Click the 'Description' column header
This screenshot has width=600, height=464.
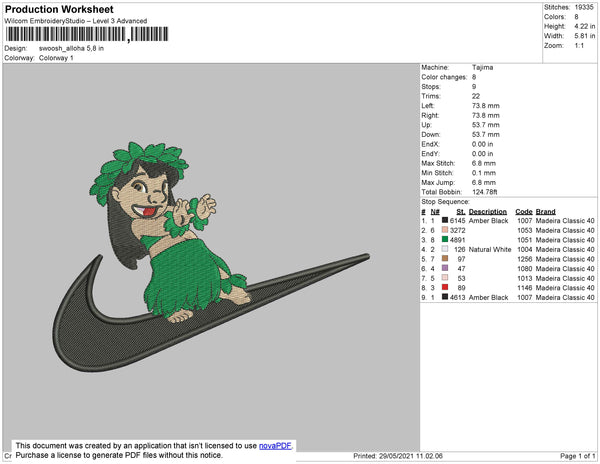(x=488, y=212)
